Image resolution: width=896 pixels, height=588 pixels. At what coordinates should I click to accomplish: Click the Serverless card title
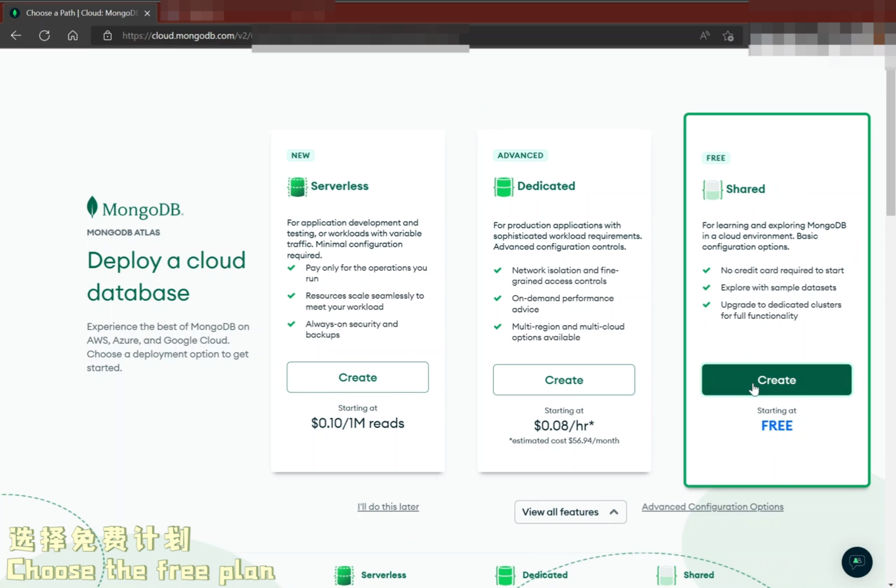pyautogui.click(x=339, y=186)
